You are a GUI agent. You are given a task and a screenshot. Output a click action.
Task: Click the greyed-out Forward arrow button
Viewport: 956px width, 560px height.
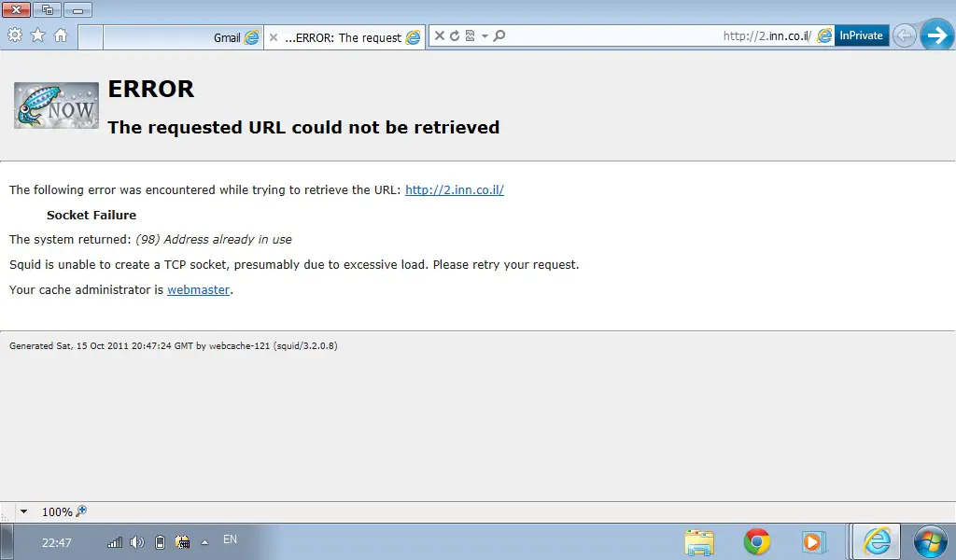pos(904,35)
